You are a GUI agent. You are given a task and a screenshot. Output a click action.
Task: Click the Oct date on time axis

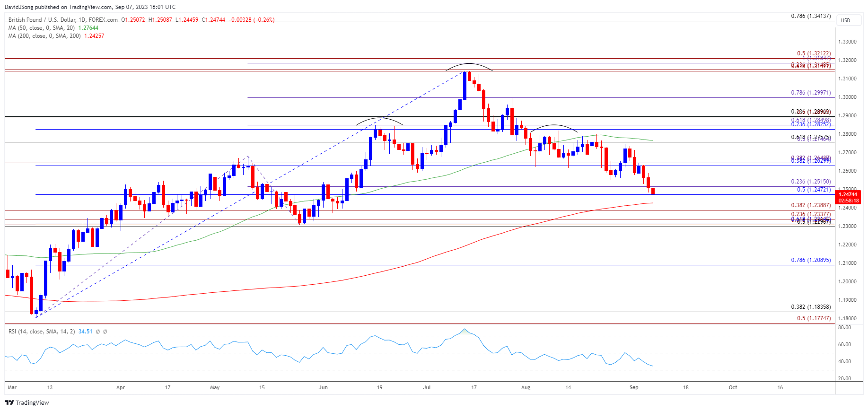pyautogui.click(x=733, y=387)
